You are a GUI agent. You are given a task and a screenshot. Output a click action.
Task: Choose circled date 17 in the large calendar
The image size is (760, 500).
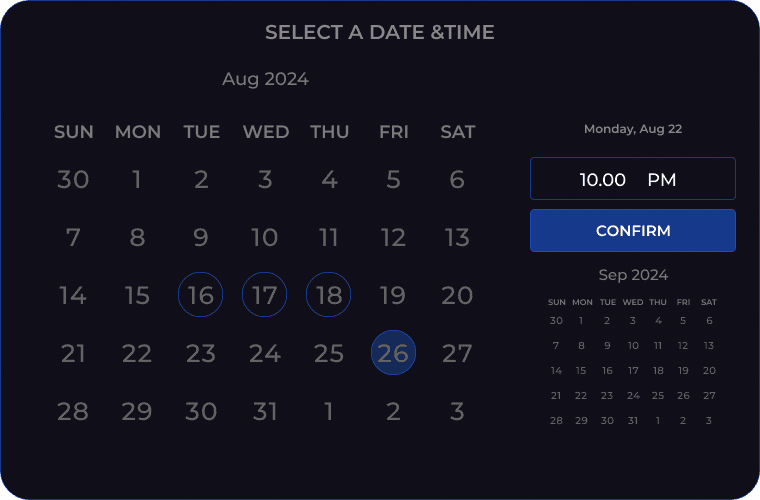tap(265, 295)
